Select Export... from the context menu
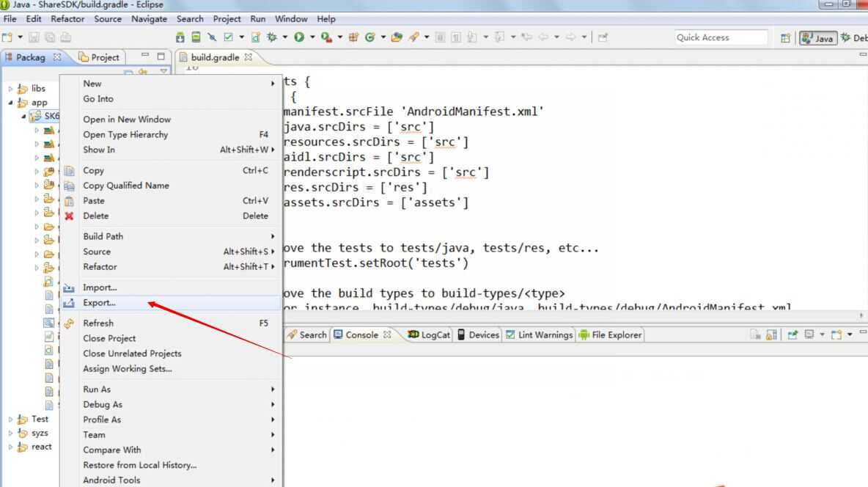The width and height of the screenshot is (868, 487). [x=172, y=303]
